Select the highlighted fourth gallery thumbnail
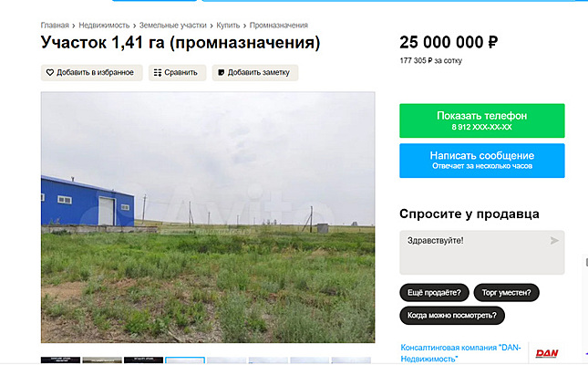This screenshot has height=365, width=588. pyautogui.click(x=185, y=360)
